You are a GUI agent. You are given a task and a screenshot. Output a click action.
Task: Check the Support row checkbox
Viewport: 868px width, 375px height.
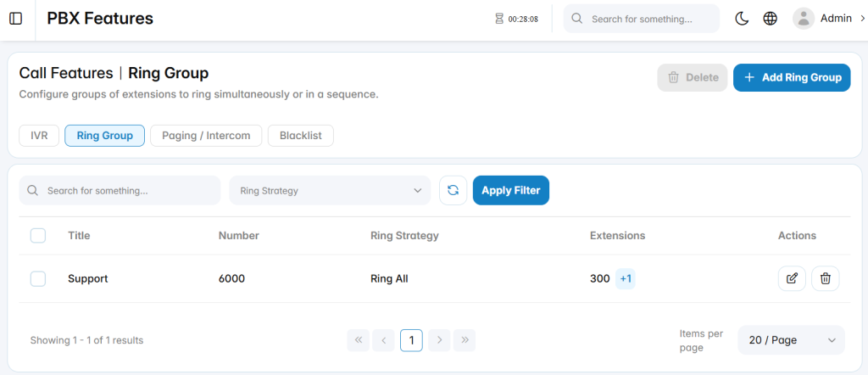pos(37,279)
